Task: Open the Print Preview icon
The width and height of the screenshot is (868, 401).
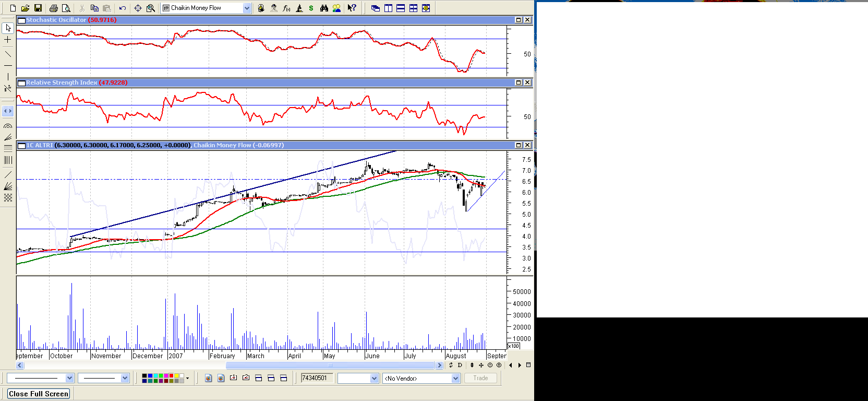Action: pos(66,8)
